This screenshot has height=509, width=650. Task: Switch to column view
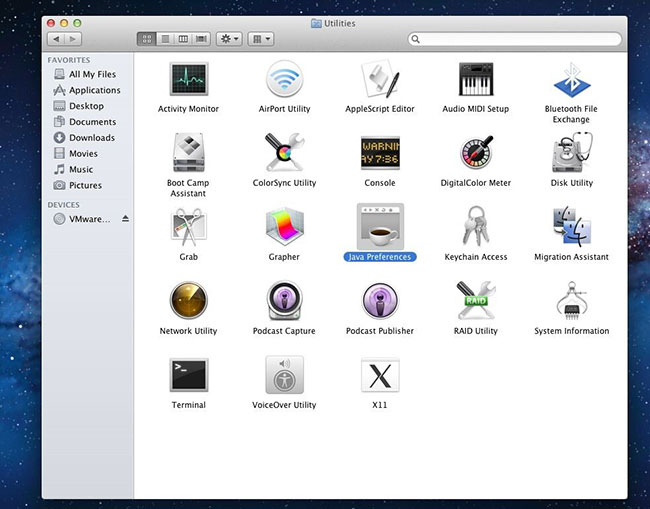[183, 39]
